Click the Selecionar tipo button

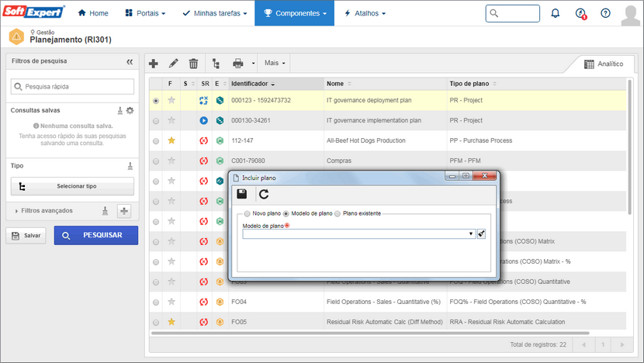pyautogui.click(x=72, y=186)
